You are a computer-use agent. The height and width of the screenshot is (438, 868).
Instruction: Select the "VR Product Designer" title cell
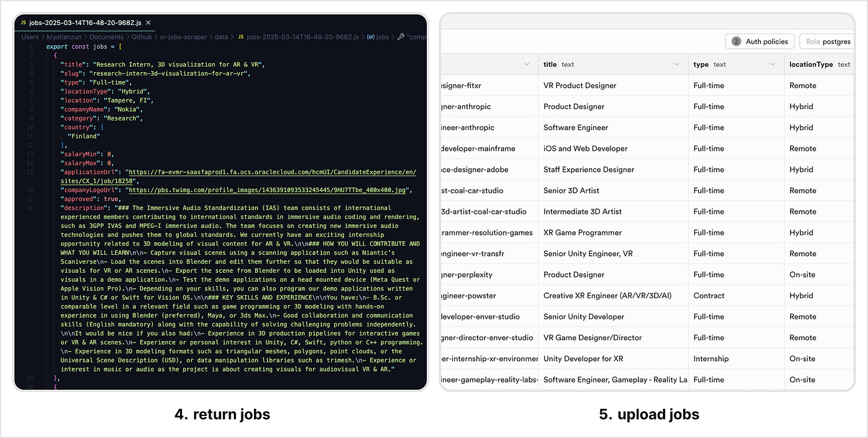coord(613,85)
